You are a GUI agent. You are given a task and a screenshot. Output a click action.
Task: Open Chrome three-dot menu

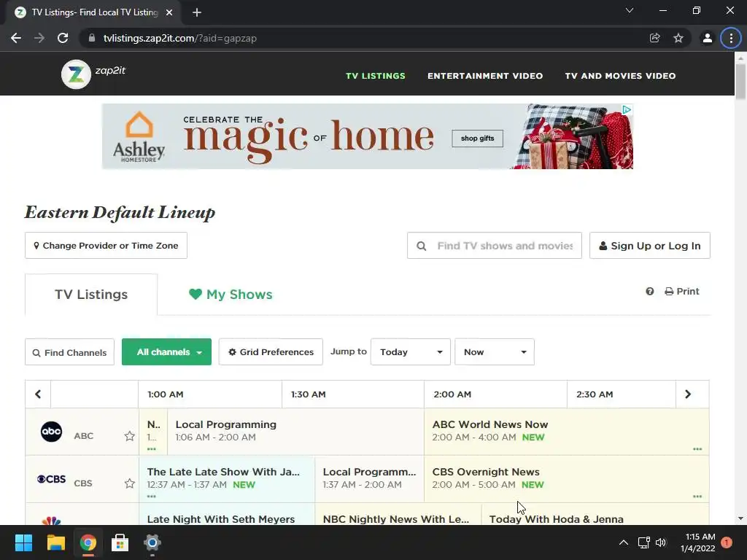(731, 38)
